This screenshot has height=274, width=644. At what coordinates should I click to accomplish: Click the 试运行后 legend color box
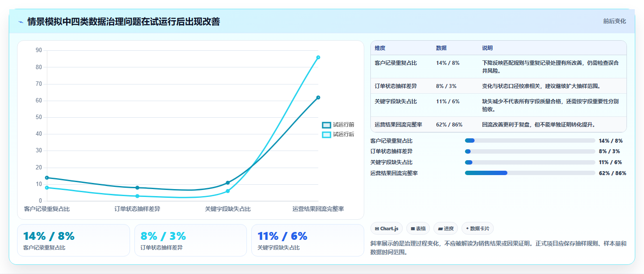(327, 134)
